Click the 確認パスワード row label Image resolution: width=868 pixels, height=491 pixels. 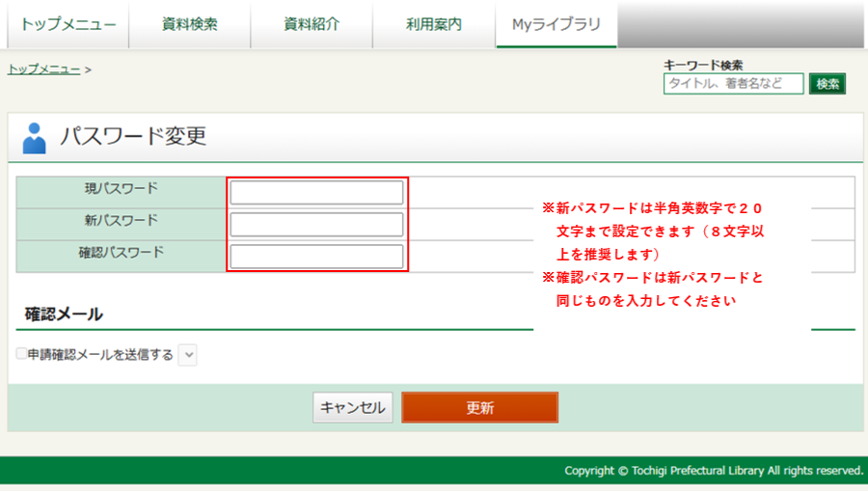point(122,253)
